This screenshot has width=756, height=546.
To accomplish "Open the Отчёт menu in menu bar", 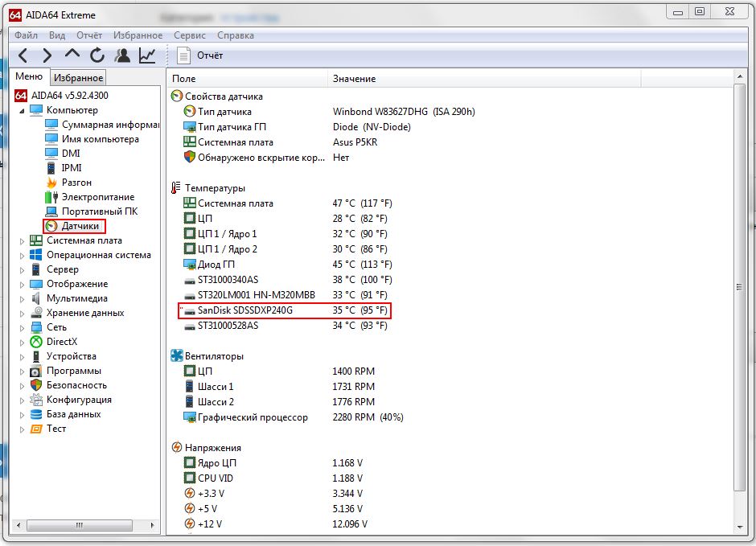I will tap(89, 35).
